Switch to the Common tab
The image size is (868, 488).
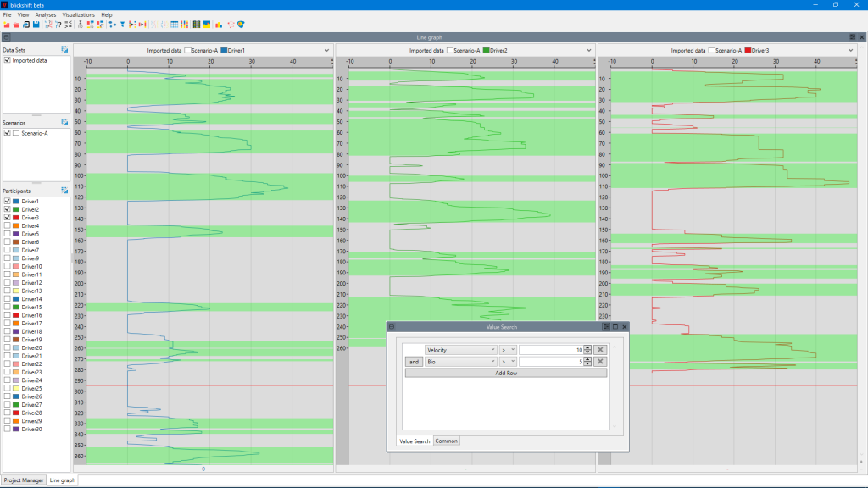pos(447,441)
